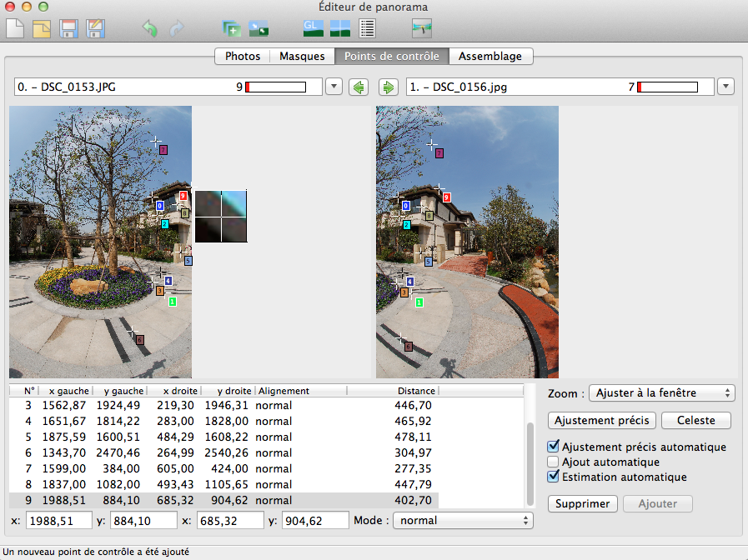The width and height of the screenshot is (748, 560).
Task: Open the Zoom dropdown Ajuster à la fenêtre
Action: (661, 392)
